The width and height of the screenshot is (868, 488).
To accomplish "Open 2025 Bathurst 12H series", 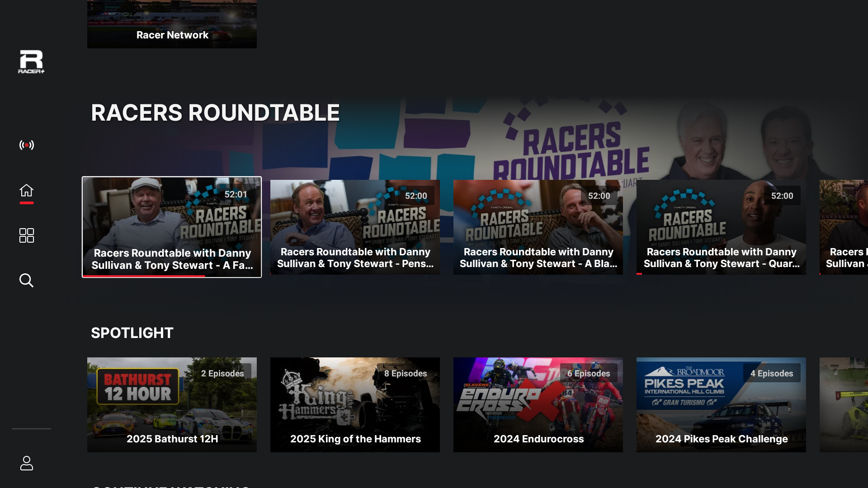I will tap(172, 405).
